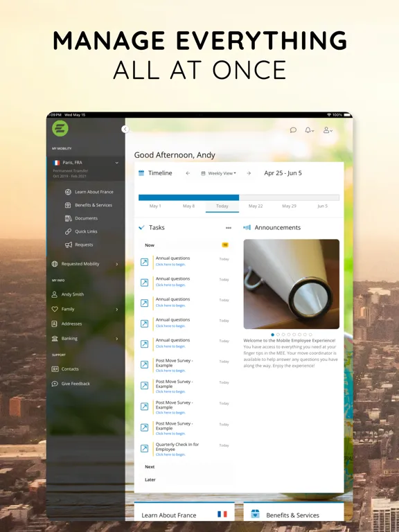This screenshot has width=399, height=532.
Task: Click the first Annual questions begin link
Action: tap(170, 265)
